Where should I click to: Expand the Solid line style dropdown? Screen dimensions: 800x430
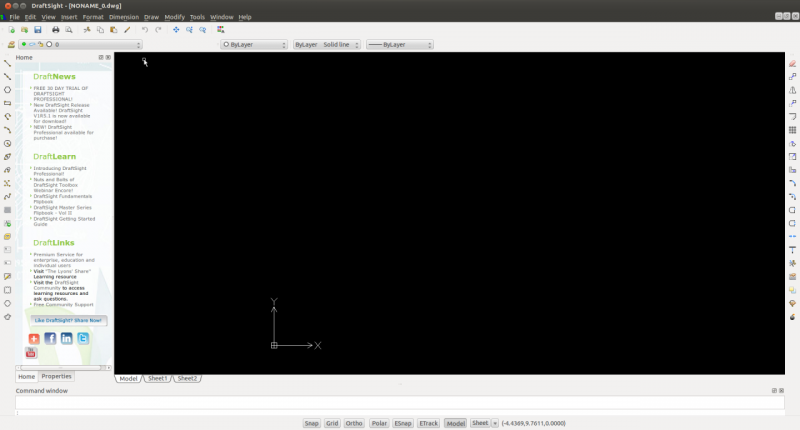(325, 45)
